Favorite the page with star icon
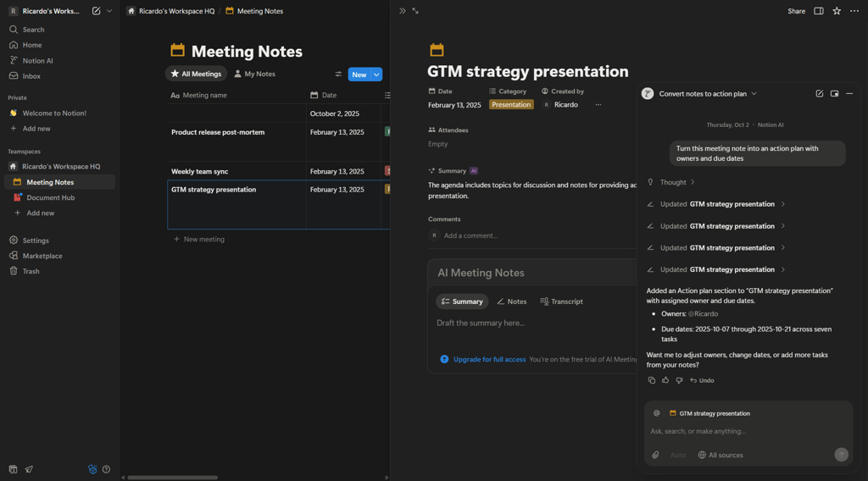 pyautogui.click(x=837, y=11)
